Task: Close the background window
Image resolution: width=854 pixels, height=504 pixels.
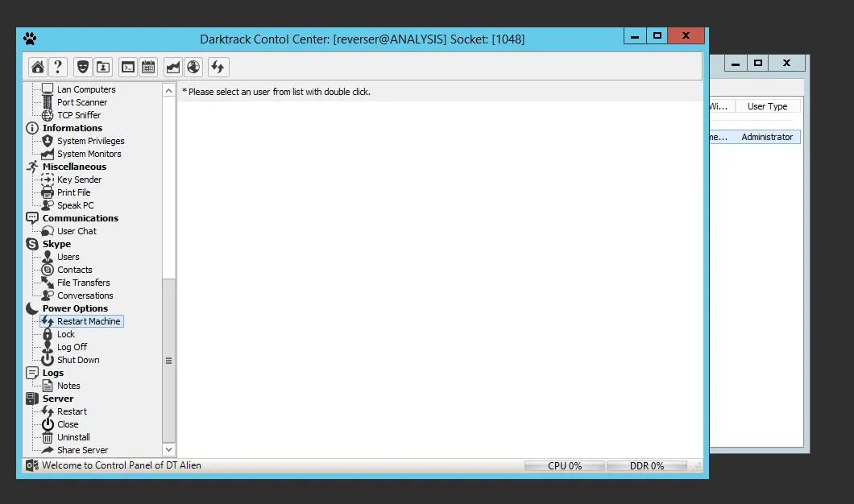Action: (786, 63)
